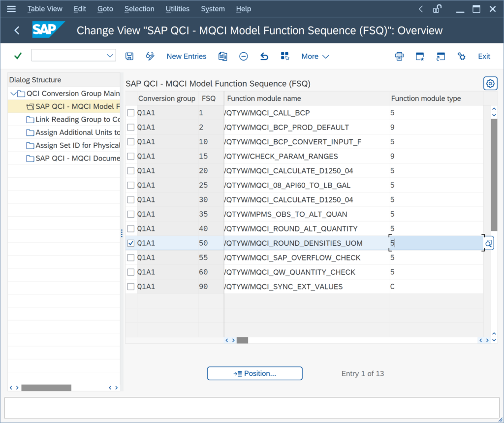The height and width of the screenshot is (423, 504).
Task: Click the dialog structure horizontal scrollbar thumb
Action: (46, 388)
